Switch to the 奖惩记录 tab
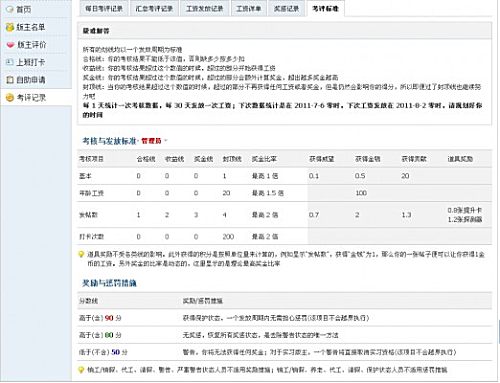The image size is (500, 383). point(286,8)
